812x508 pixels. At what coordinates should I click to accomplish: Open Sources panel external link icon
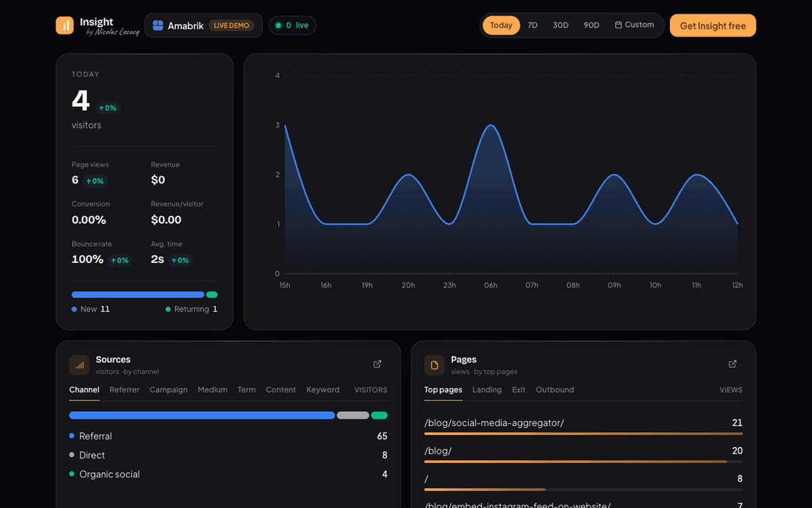(378, 364)
